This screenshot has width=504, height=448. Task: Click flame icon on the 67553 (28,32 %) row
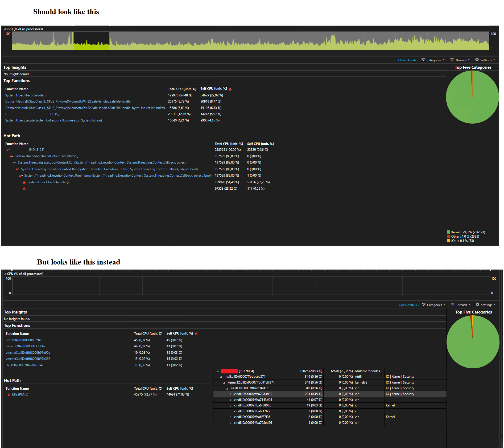24,189
